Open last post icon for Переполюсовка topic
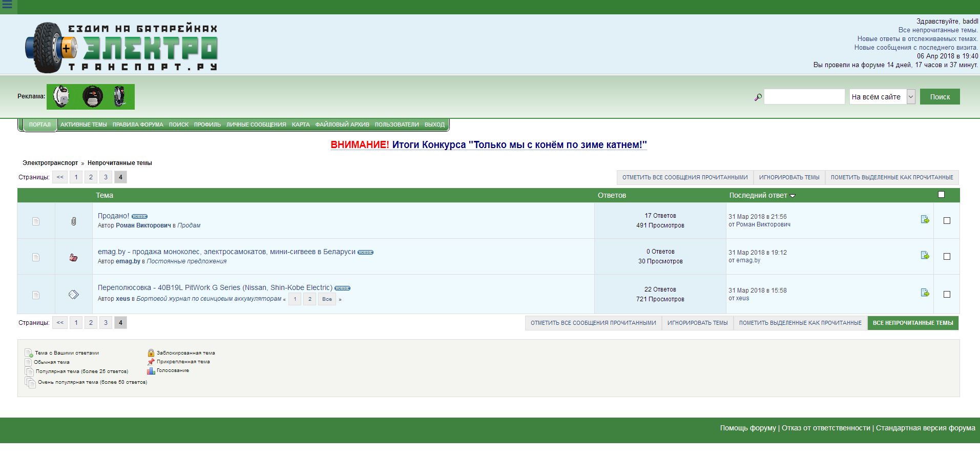Screen dimensions: 980x456 tap(925, 293)
